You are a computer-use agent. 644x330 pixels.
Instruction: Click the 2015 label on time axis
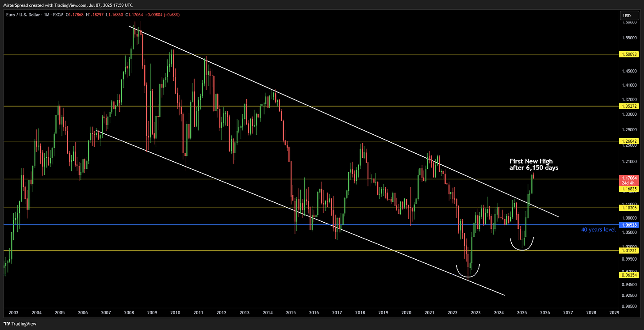(x=291, y=312)
